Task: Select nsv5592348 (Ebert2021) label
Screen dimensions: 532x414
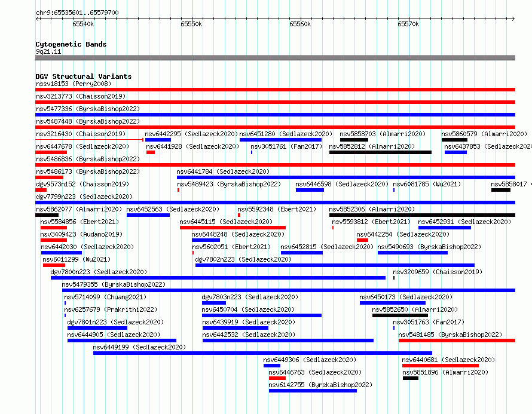Action: point(277,209)
